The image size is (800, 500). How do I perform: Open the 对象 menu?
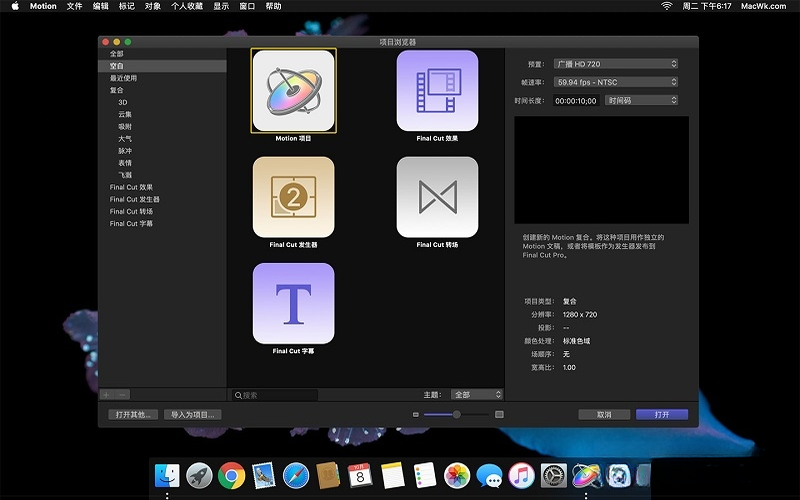coord(153,6)
